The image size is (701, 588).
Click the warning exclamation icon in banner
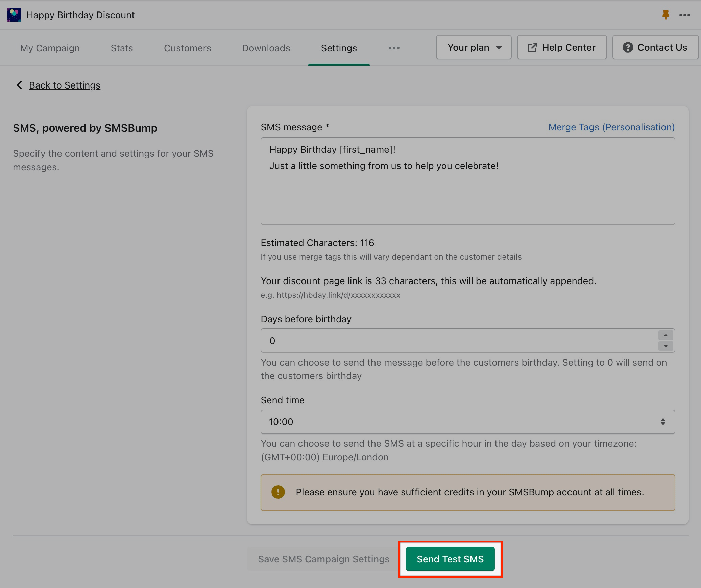(278, 492)
